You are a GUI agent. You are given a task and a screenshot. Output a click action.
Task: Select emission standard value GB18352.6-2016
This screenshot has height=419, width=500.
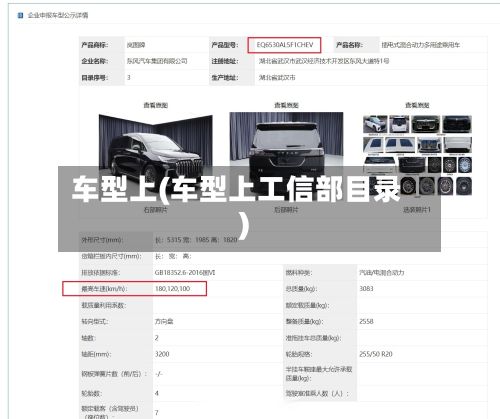click(x=185, y=273)
